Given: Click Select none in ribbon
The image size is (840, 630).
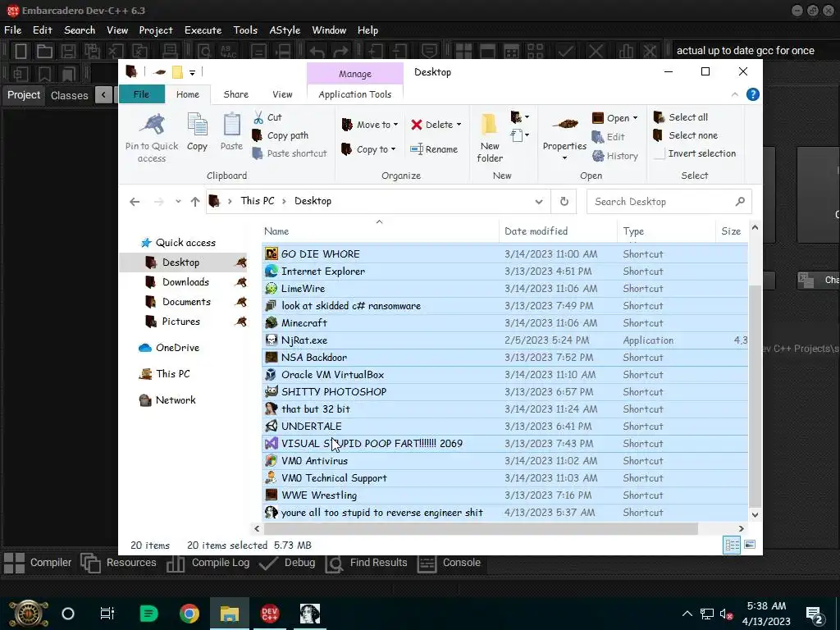Looking at the screenshot, I should pos(686,135).
